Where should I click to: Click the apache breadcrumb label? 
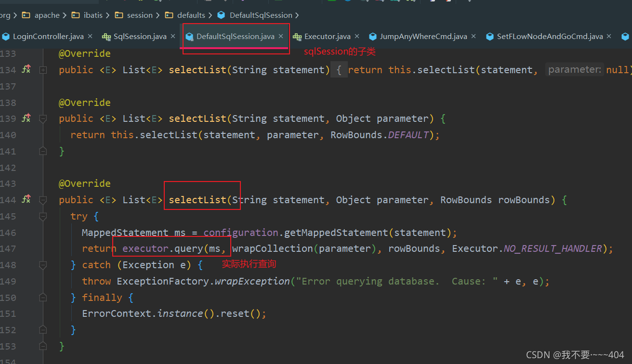coord(47,15)
